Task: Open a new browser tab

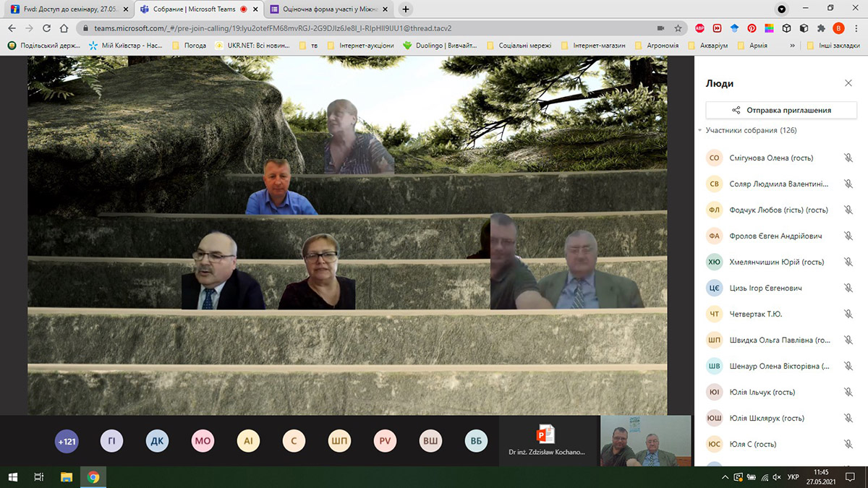Action: tap(406, 9)
